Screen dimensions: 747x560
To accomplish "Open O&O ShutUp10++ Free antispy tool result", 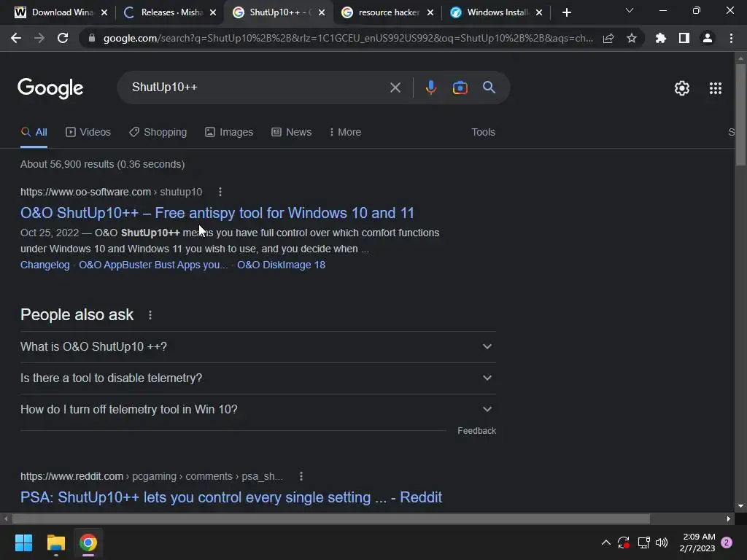I will [217, 213].
